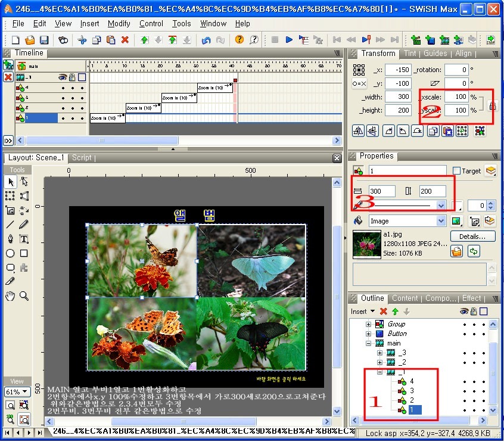Switch to the Script tab
Viewport: 504px width, 442px height.
(82, 157)
